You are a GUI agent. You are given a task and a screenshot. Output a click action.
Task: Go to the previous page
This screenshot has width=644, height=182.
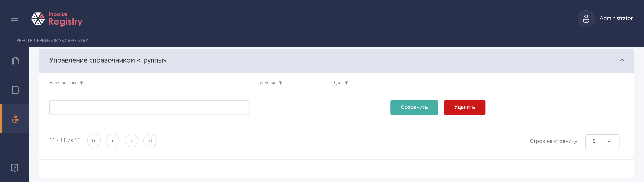coord(113,141)
